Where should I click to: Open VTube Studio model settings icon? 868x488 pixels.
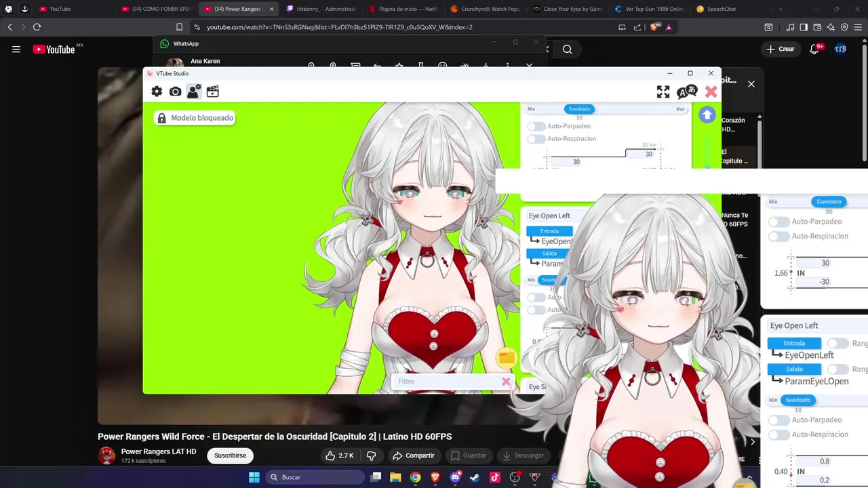[194, 91]
